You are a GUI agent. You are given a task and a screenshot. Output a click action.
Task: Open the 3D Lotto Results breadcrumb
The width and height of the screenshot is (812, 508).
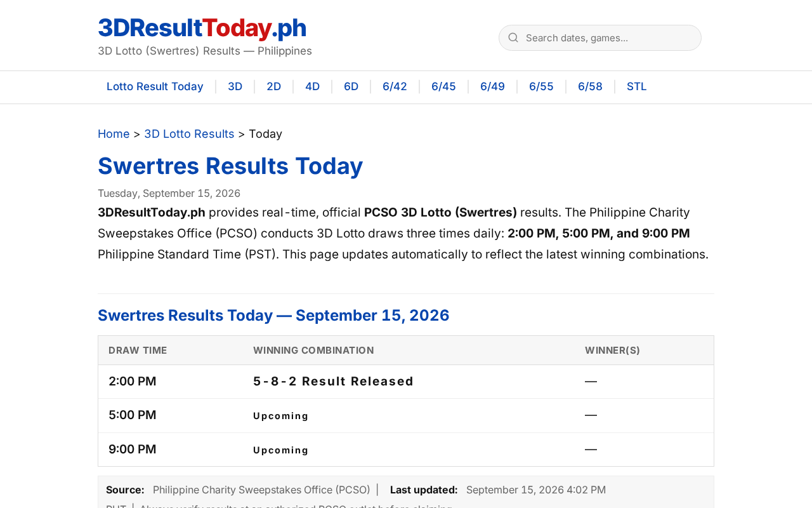point(189,134)
